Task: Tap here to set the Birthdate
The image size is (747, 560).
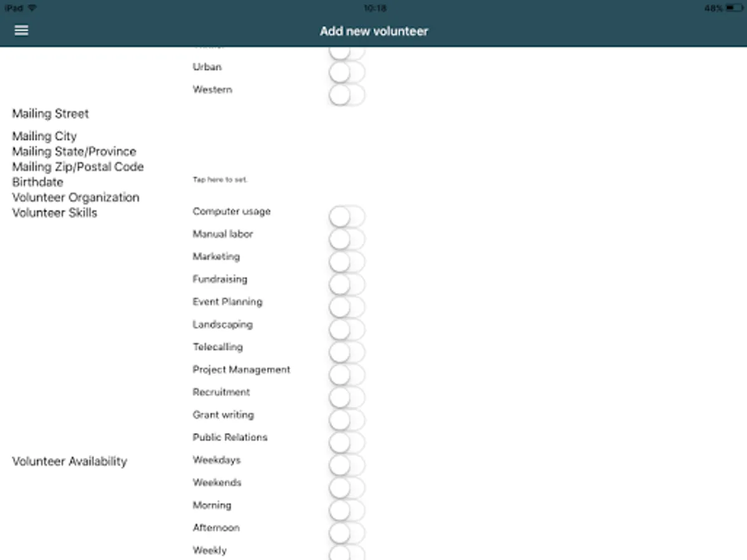Action: click(x=220, y=179)
